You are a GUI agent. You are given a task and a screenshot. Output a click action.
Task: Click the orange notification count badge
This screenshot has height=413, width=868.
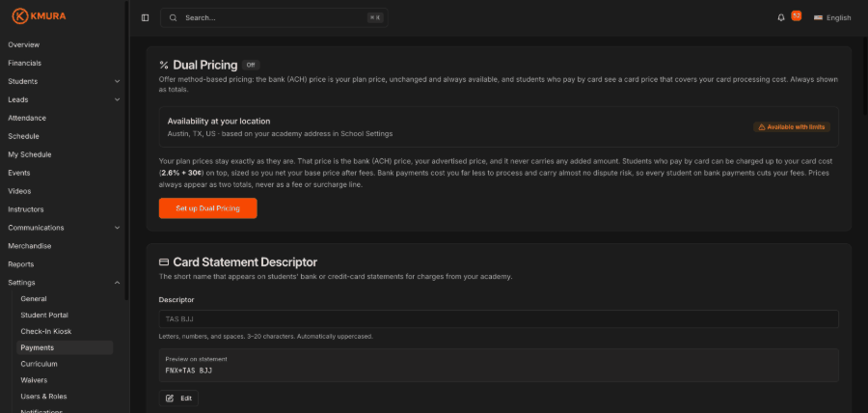796,15
